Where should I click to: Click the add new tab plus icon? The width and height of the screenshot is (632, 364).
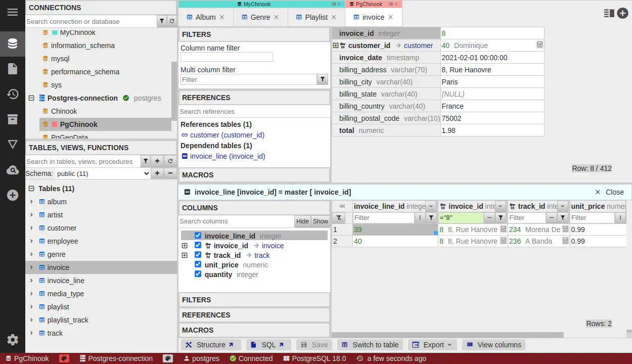pos(622,14)
